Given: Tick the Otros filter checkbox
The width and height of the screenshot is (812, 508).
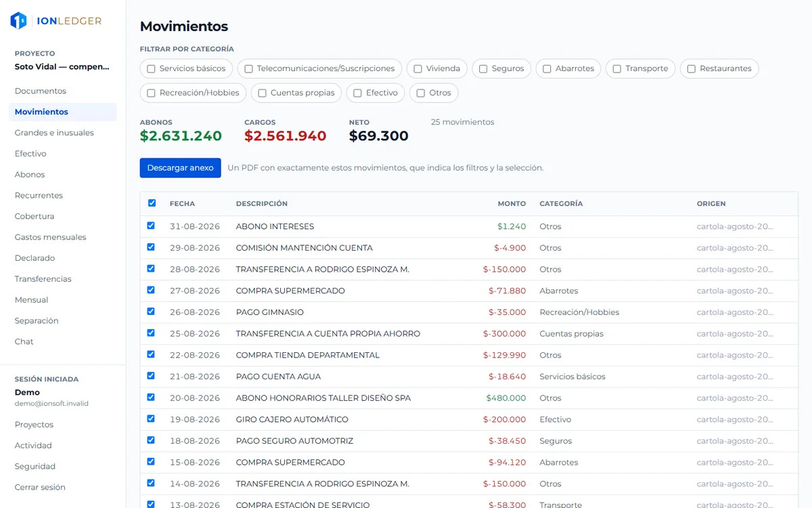Looking at the screenshot, I should (420, 93).
